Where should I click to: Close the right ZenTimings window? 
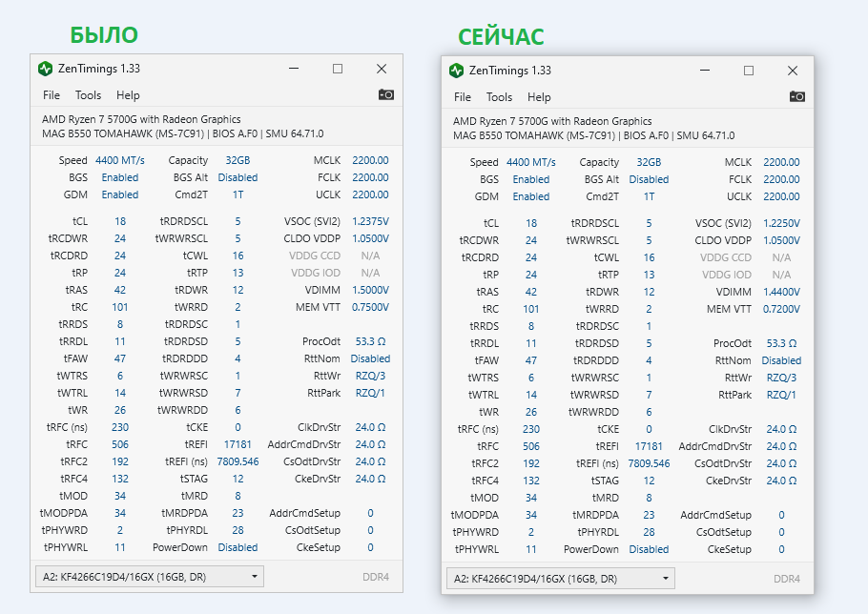coord(793,71)
